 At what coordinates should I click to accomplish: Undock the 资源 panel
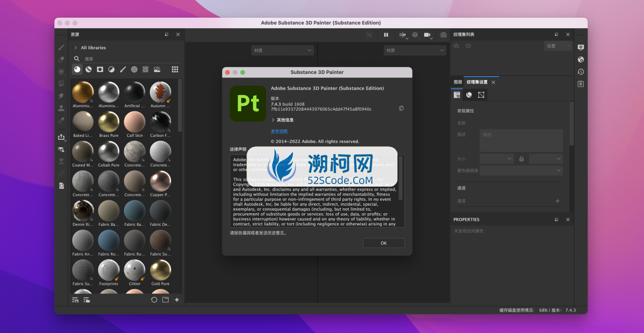167,34
